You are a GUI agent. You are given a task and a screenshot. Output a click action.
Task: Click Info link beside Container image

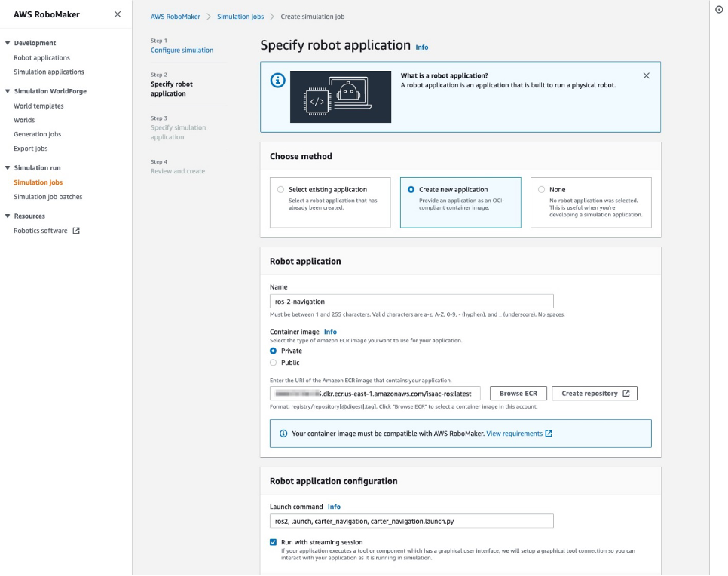(330, 332)
